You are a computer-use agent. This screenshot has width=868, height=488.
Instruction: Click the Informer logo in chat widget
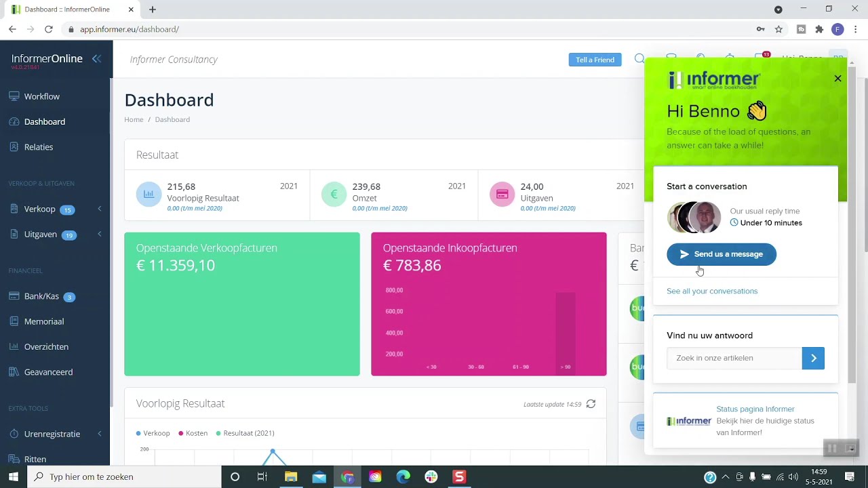coord(714,81)
